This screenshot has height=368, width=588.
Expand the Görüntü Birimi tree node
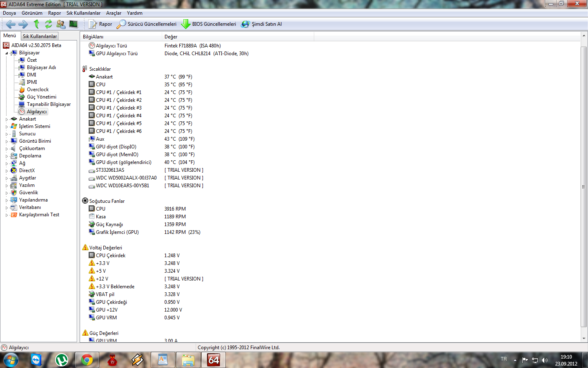pyautogui.click(x=7, y=141)
